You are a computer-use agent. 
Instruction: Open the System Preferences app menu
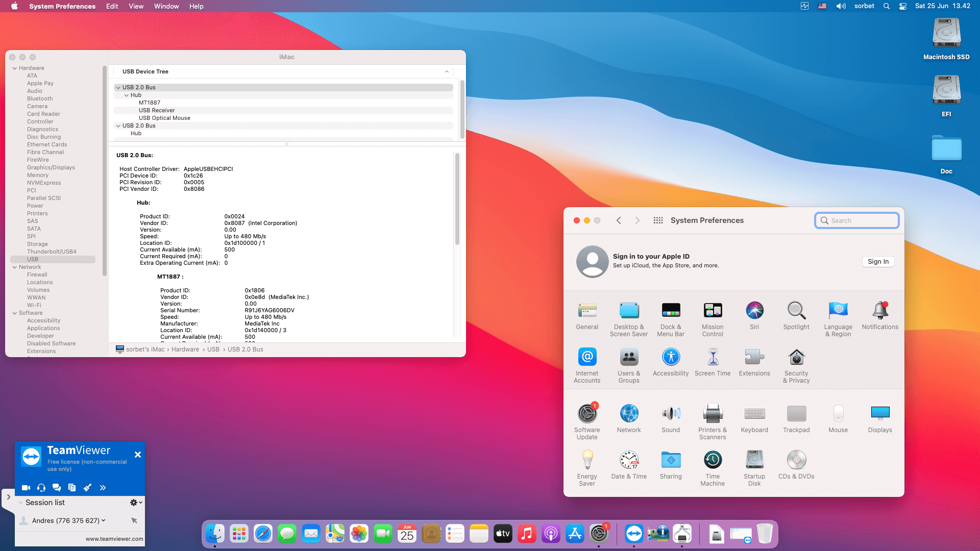click(62, 6)
